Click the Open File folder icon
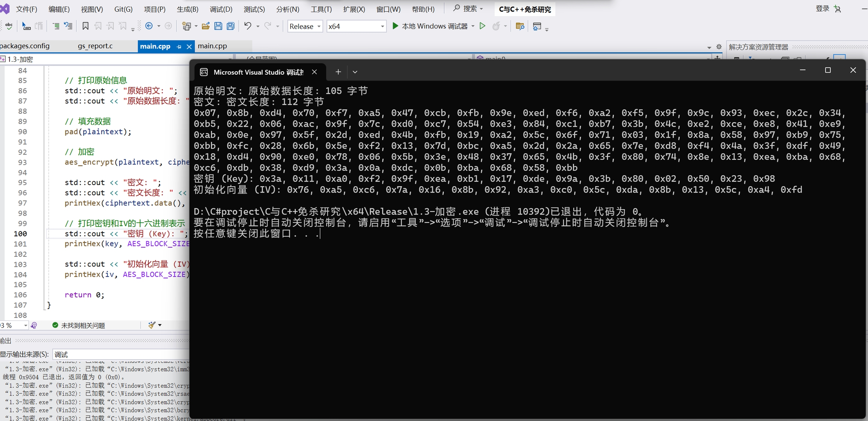The height and width of the screenshot is (421, 868). coord(206,26)
